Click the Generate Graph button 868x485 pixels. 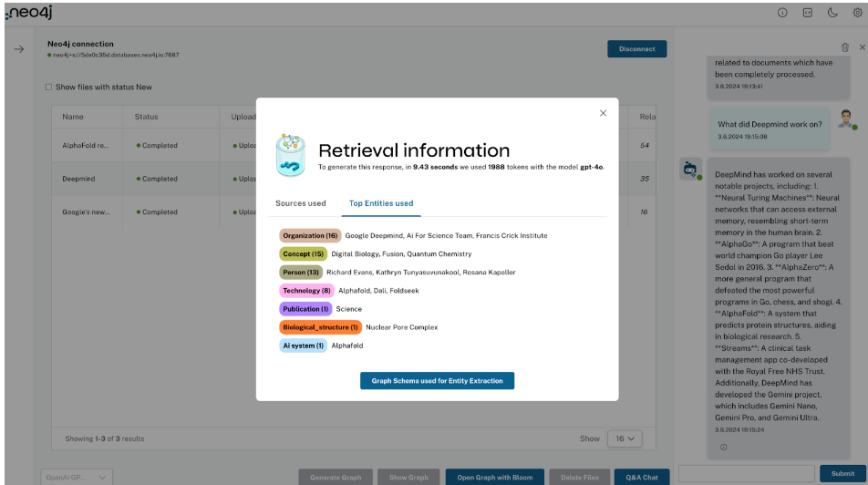(336, 477)
